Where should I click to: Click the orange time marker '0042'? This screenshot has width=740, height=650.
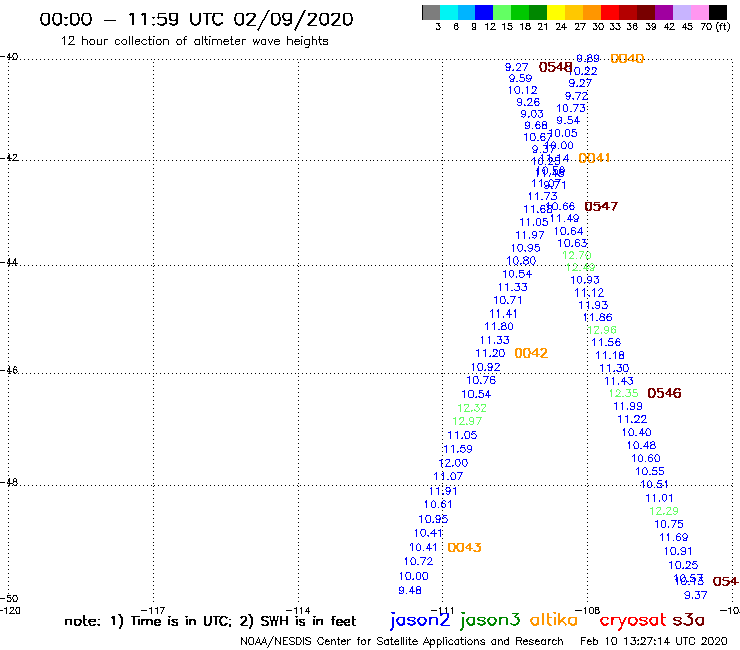point(531,353)
